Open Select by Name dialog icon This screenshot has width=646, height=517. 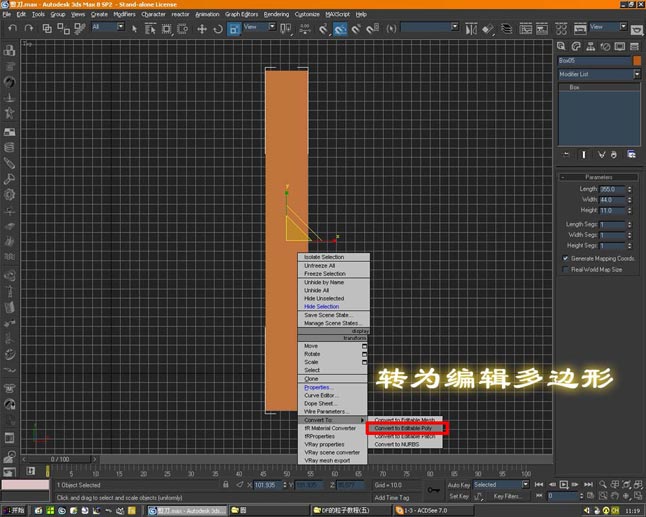coord(150,29)
